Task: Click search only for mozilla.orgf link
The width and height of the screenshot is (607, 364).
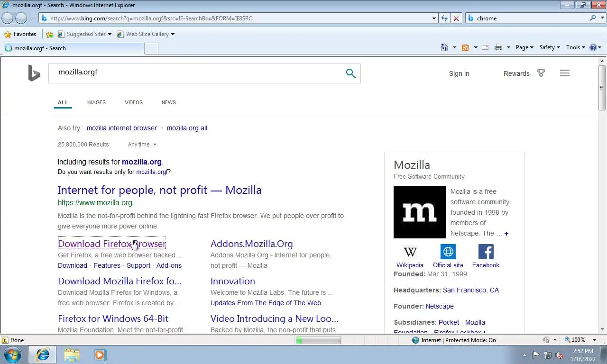Action: [152, 172]
